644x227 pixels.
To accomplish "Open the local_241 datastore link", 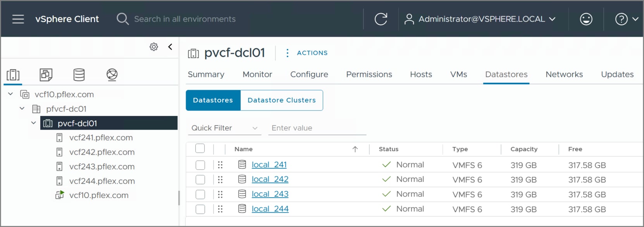I will 269,165.
